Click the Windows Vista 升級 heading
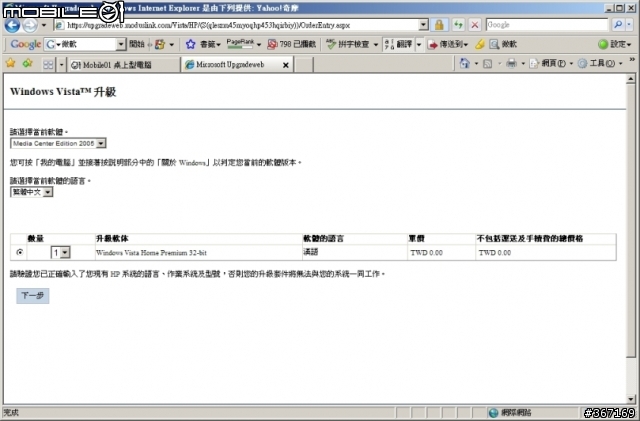Viewport: 640px width, 421px height. (x=63, y=91)
